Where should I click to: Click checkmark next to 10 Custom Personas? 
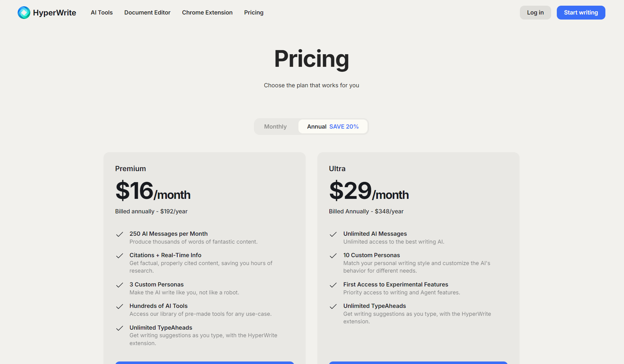tap(333, 256)
